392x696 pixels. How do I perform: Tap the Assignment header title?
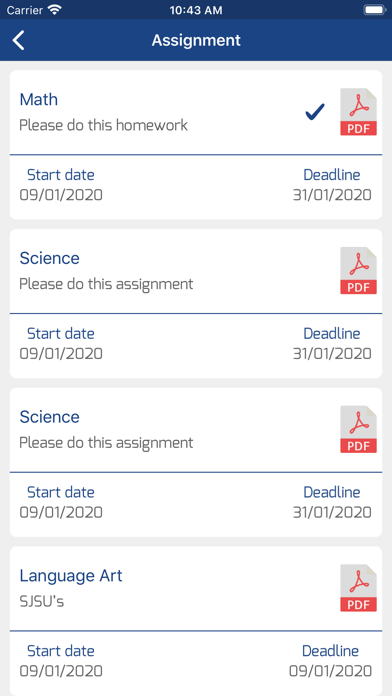[196, 40]
